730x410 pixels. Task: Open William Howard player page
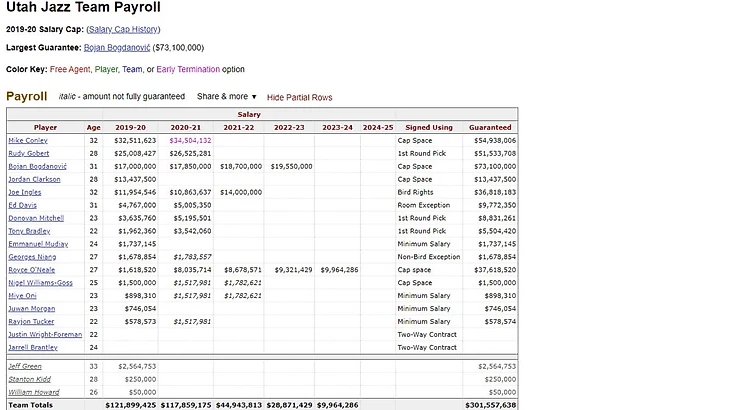tap(31, 392)
